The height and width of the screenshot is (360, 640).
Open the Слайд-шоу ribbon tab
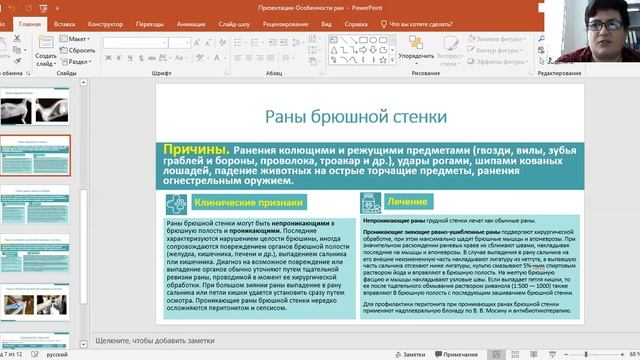tap(234, 24)
